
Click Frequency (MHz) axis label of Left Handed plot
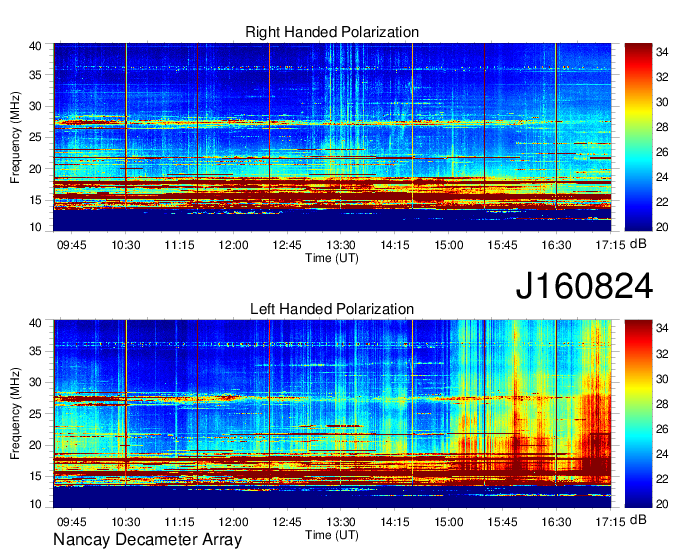[15, 414]
